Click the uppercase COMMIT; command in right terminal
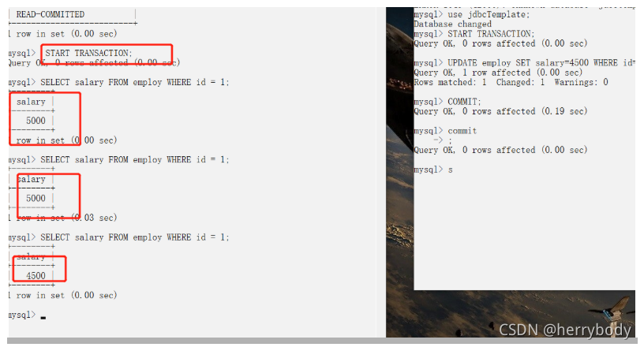This screenshot has height=347, width=644. point(464,102)
